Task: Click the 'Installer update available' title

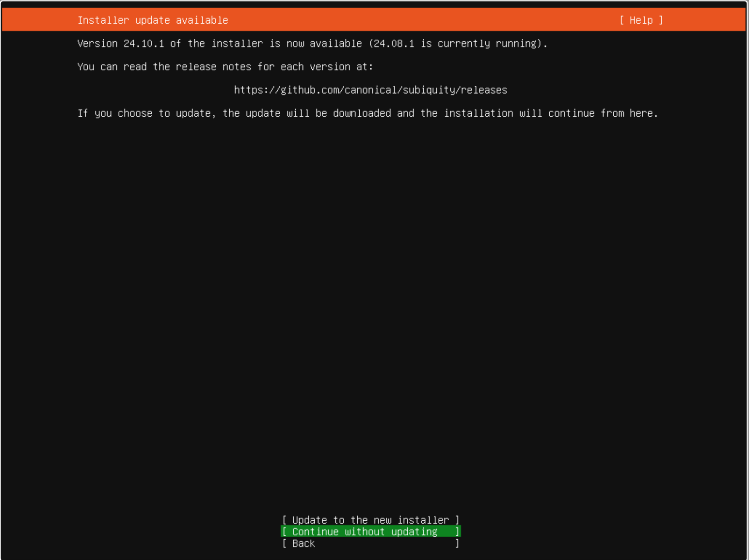Action: pos(153,20)
